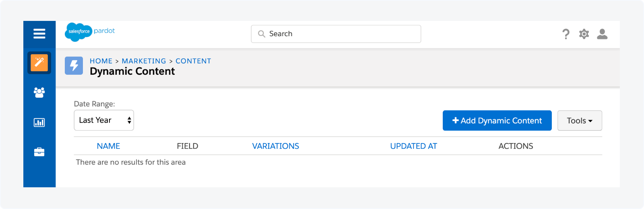Open the Prospects people icon in sidebar
Image resolution: width=644 pixels, height=209 pixels.
[x=39, y=92]
